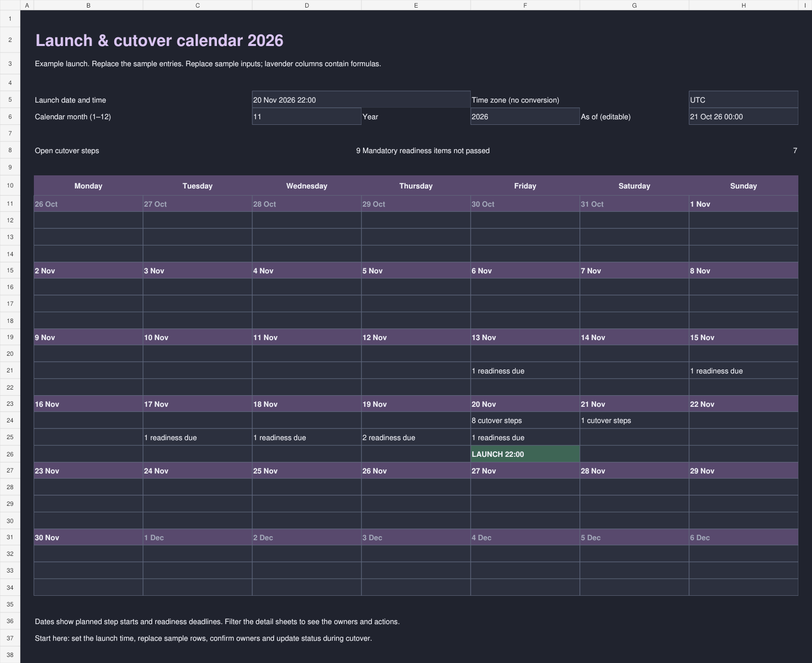Viewport: 812px width, 663px height.
Task: Select the greyed '4 Dec' date cell
Action: pos(525,537)
